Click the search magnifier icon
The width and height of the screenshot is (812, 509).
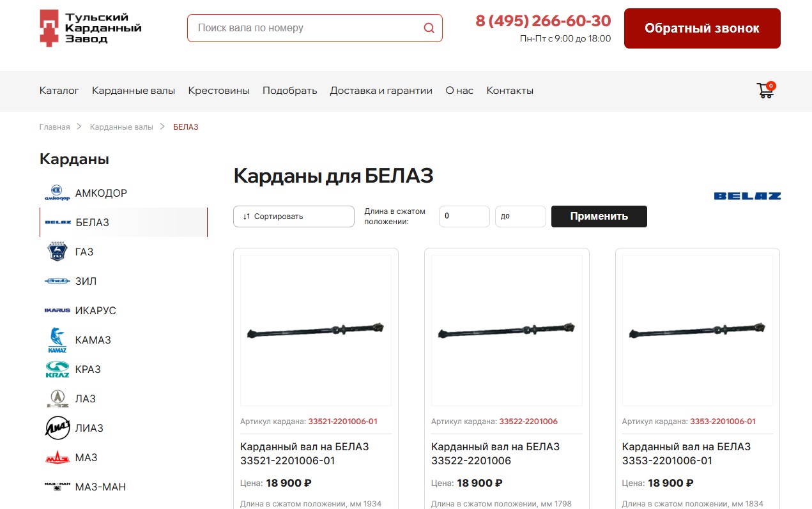coord(429,28)
